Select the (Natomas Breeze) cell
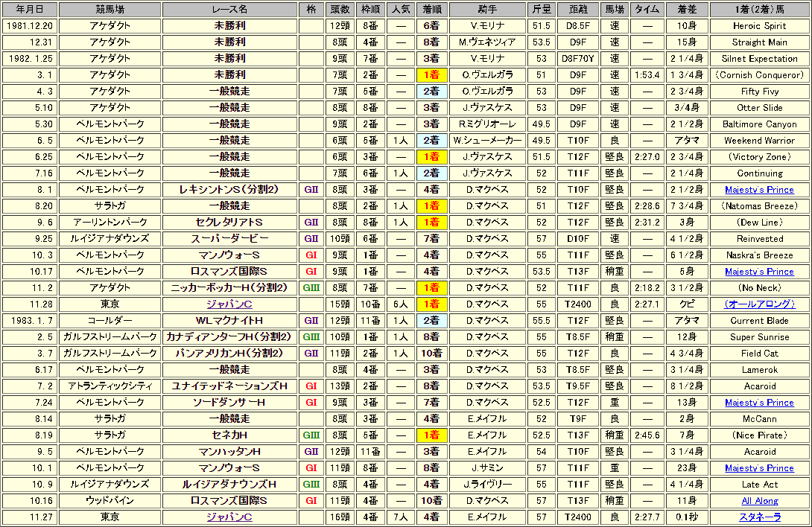The width and height of the screenshot is (812, 527). pyautogui.click(x=760, y=206)
